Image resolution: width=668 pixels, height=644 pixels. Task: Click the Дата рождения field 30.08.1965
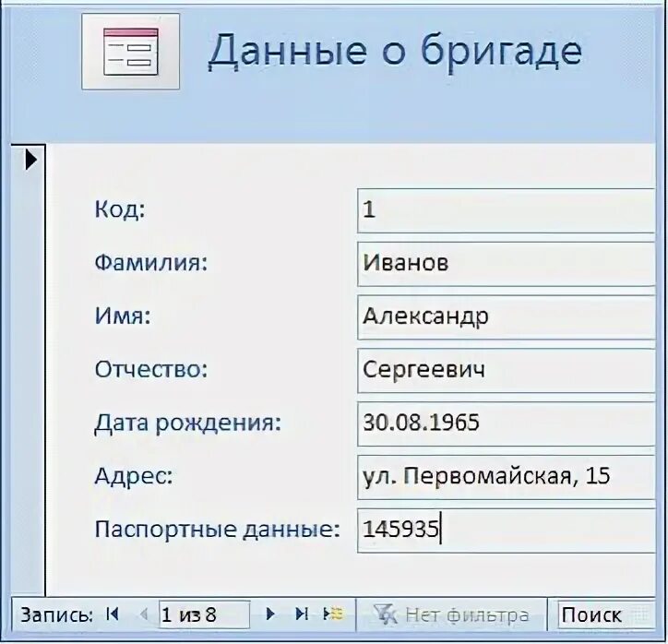tap(506, 423)
